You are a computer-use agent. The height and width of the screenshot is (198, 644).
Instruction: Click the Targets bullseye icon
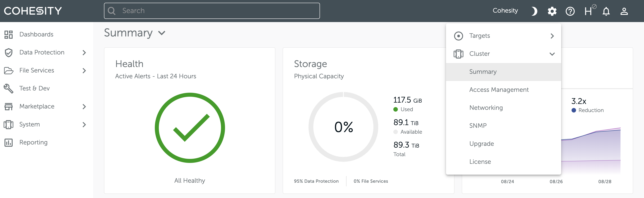pyautogui.click(x=459, y=36)
